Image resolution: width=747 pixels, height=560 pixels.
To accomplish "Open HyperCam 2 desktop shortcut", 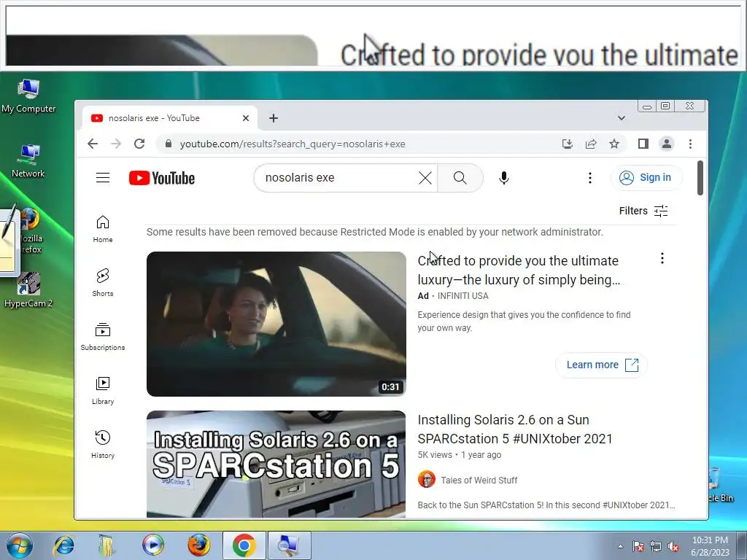I will [x=28, y=290].
